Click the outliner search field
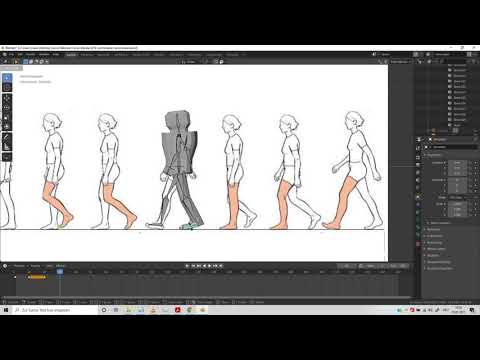Screen dimensions: 480x360 (x=455, y=61)
